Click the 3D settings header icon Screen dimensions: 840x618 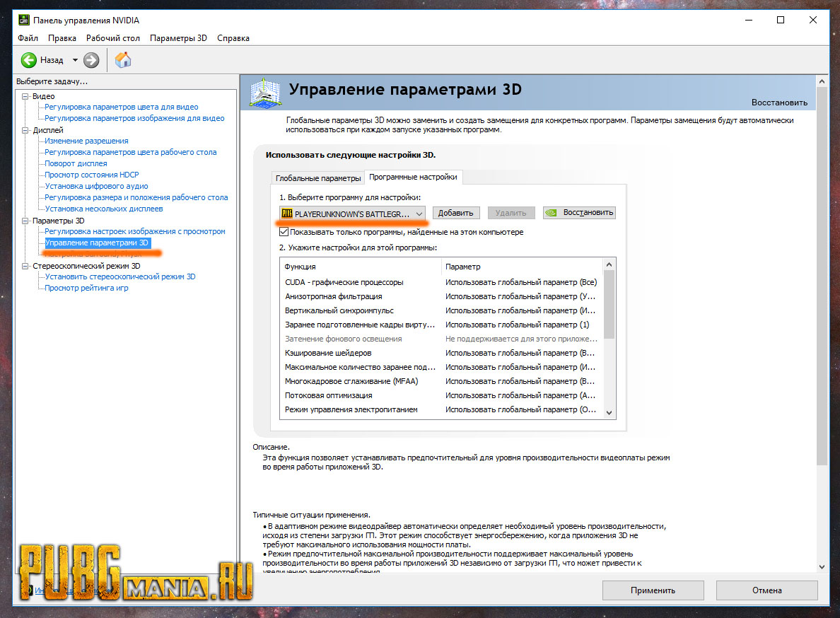click(265, 93)
